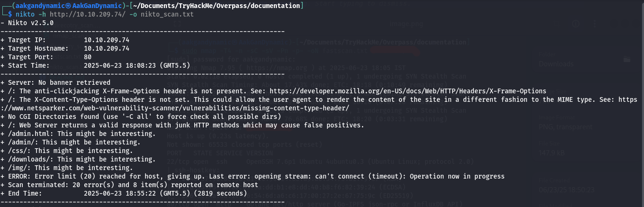Click the ERROR limit reached message line
This screenshot has height=207, width=644.
click(x=256, y=176)
